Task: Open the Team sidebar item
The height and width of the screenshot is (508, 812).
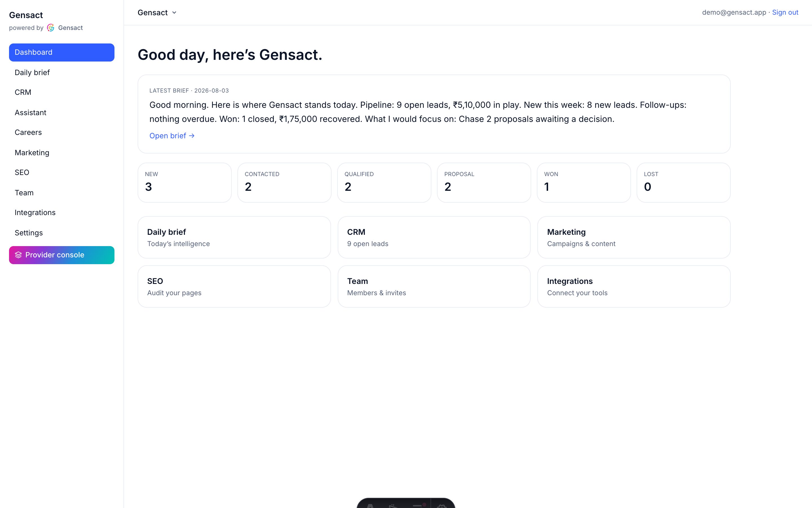Action: 62,193
